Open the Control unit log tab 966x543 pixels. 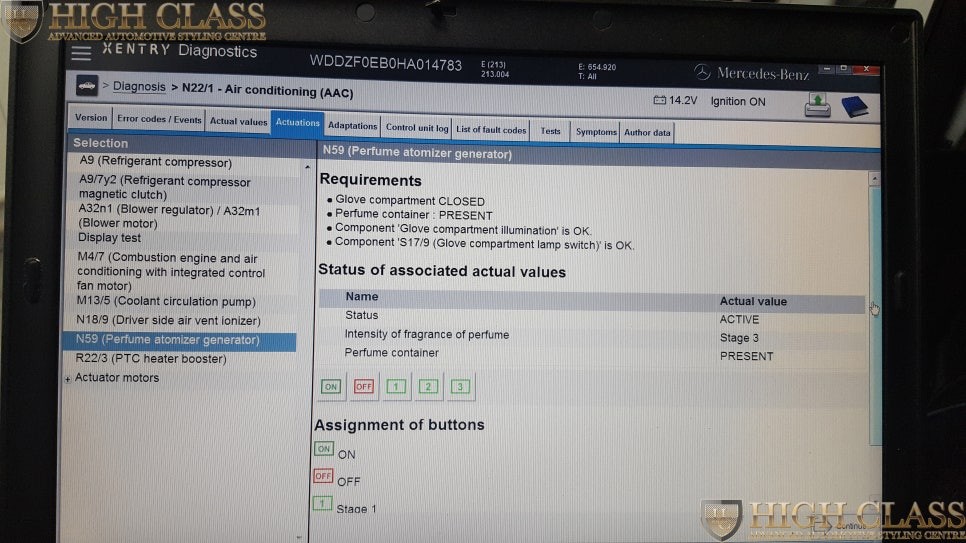pyautogui.click(x=417, y=128)
